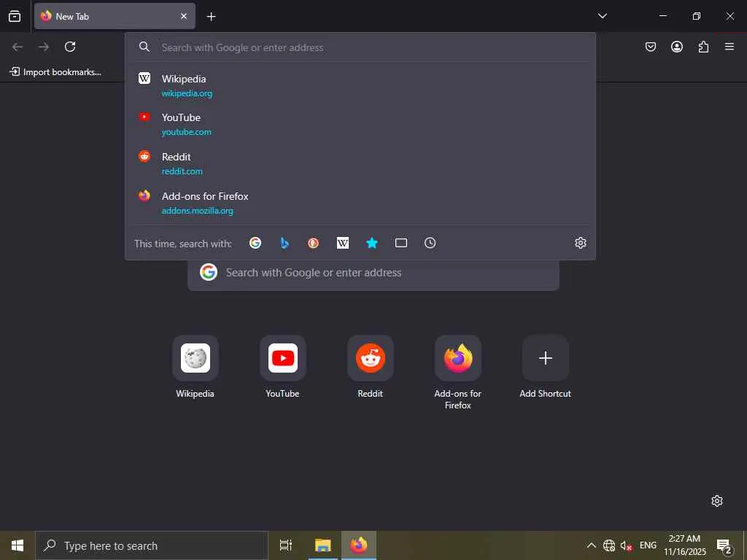Search this time with Bing icon
The height and width of the screenshot is (560, 747).
tap(285, 244)
